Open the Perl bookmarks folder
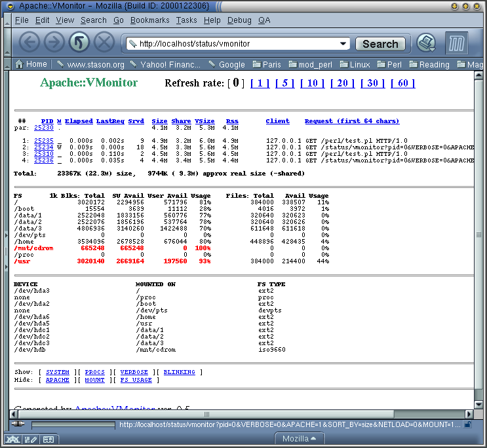Viewport: 487px width, 448px height. pyautogui.click(x=388, y=65)
